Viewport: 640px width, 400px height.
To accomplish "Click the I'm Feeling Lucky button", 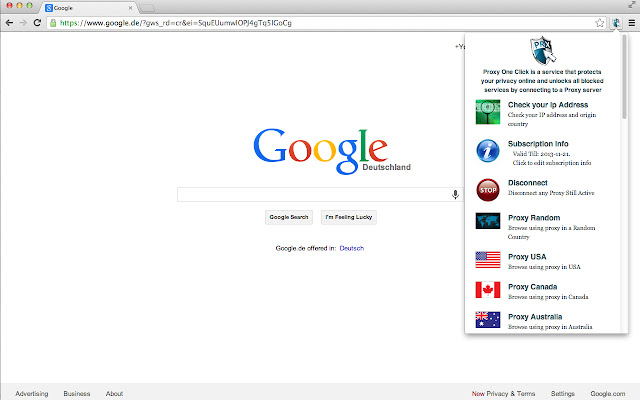I will point(349,217).
